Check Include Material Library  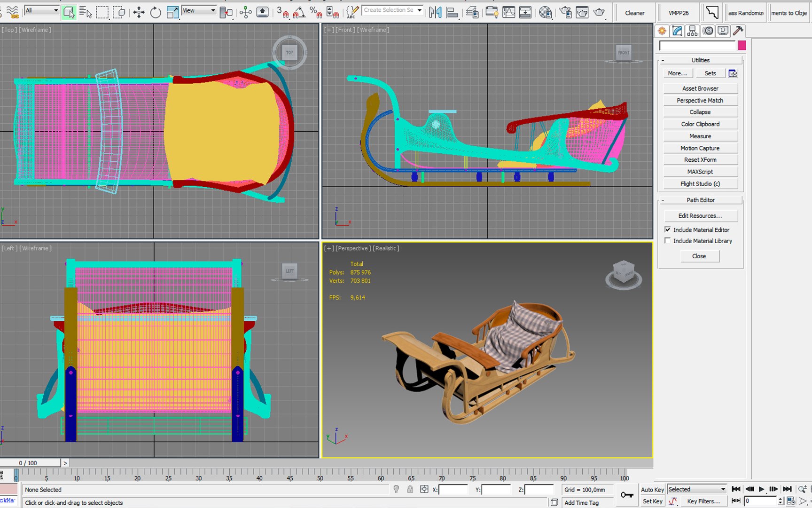pos(667,241)
